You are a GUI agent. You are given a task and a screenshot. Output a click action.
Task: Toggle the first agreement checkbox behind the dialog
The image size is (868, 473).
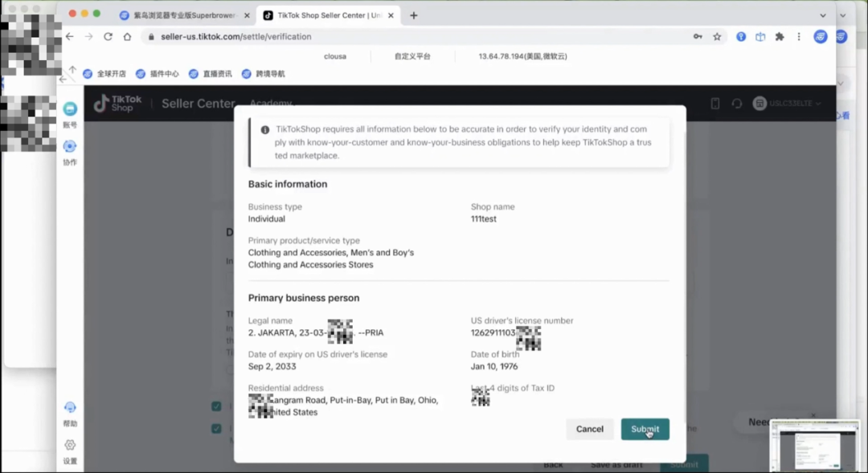tap(217, 406)
